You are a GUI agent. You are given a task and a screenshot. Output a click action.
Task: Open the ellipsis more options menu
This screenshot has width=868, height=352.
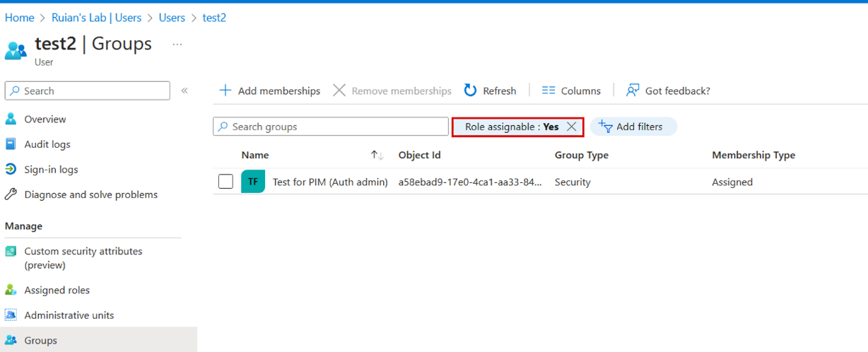[177, 44]
